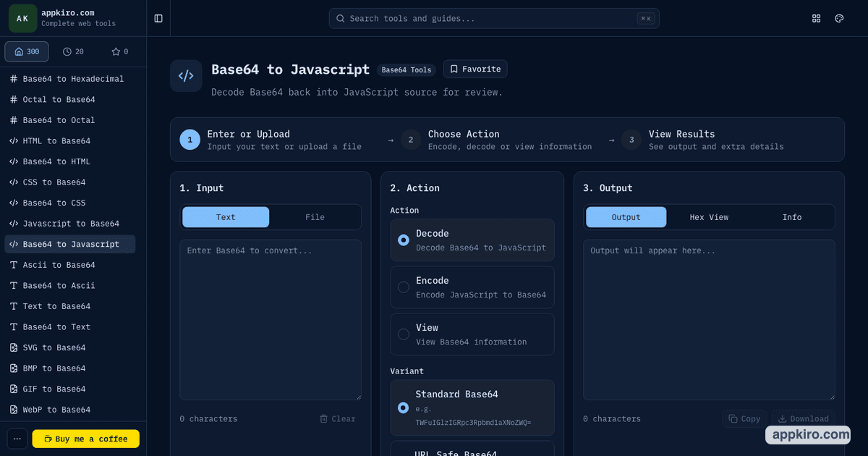The height and width of the screenshot is (456, 868).
Task: Click step 1 Enter or Upload
Action: coord(271,140)
